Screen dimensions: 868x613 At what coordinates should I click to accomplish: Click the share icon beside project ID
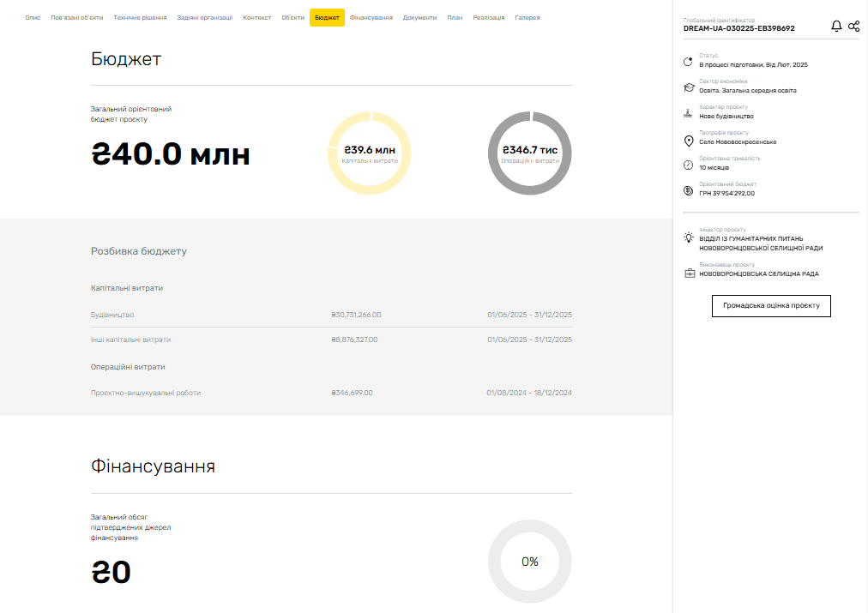coord(853,27)
